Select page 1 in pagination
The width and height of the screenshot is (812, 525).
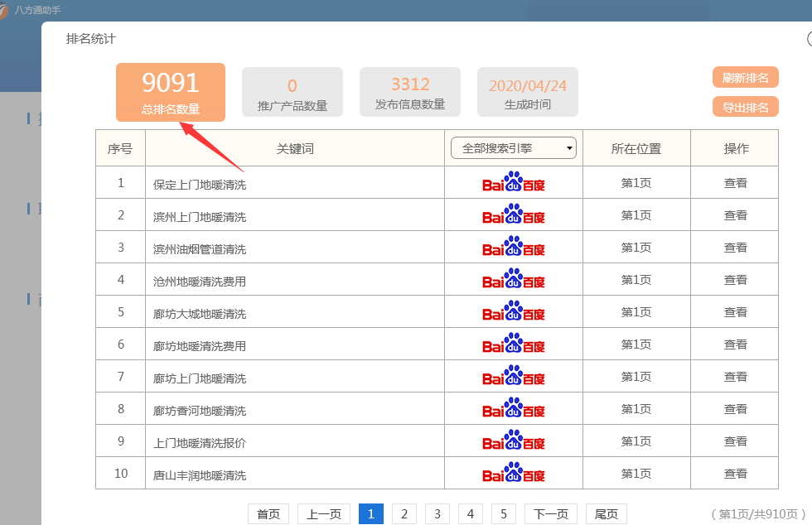[371, 514]
